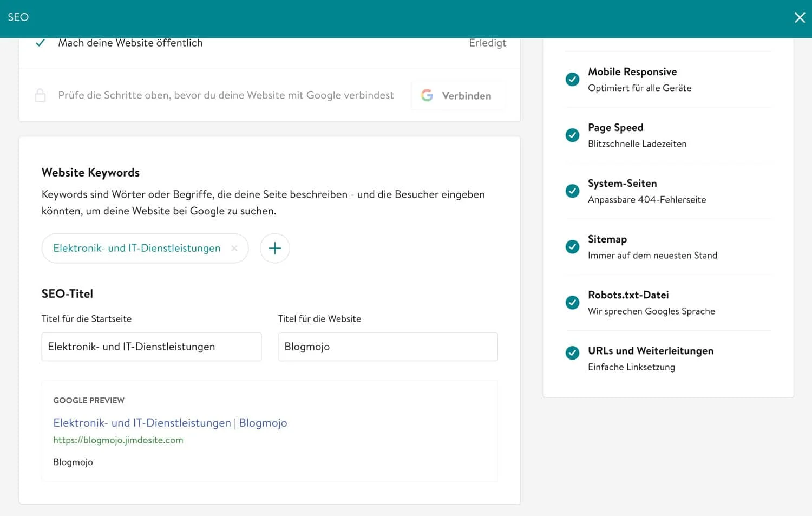Click the URLs und Weiterleitungen checkmark icon

tap(572, 353)
